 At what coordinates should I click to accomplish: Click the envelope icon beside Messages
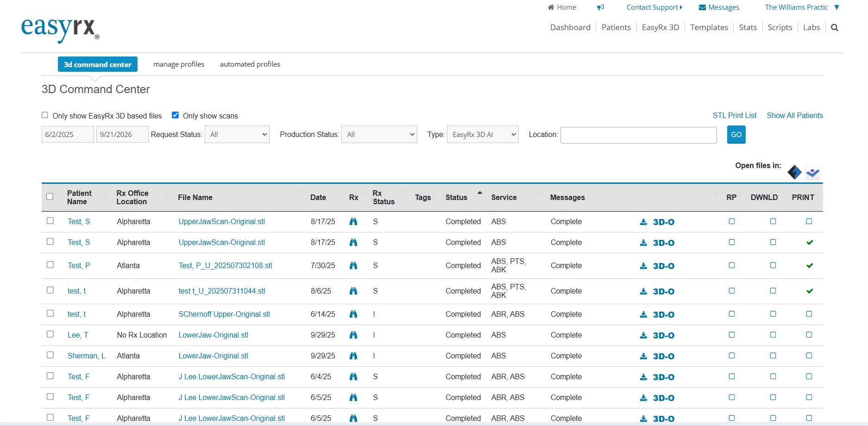pos(702,7)
